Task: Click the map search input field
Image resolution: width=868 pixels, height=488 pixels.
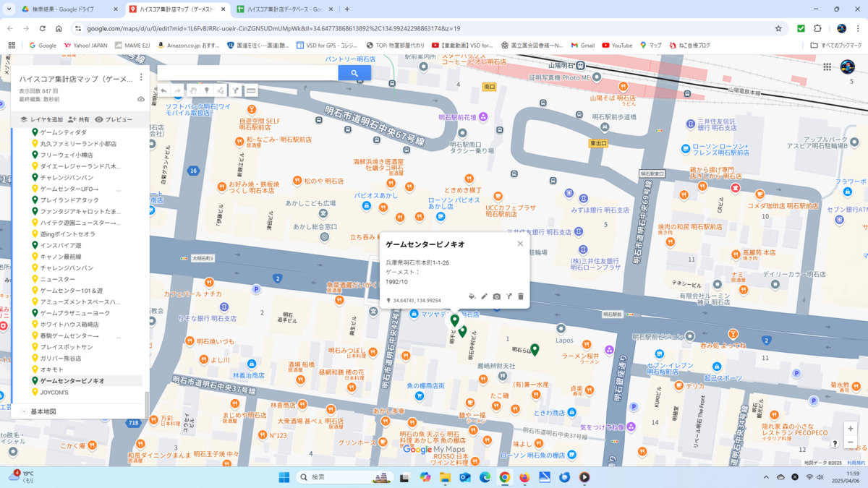Action: [247, 73]
